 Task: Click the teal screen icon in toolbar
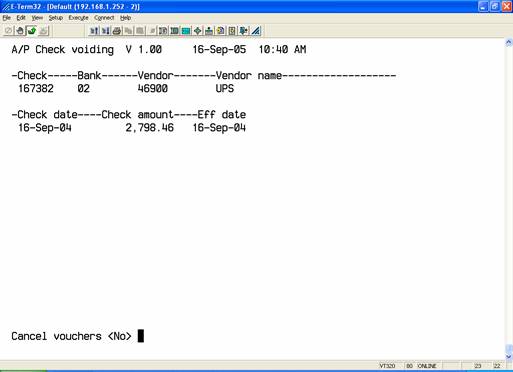point(186,31)
